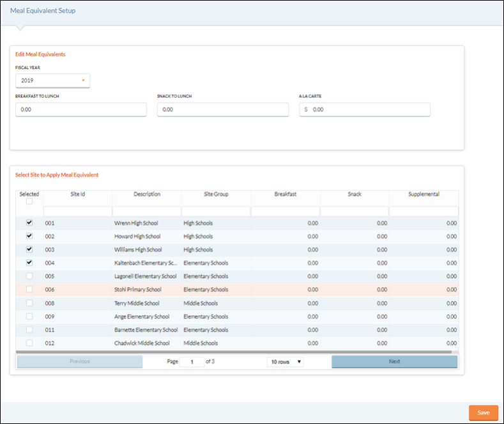Click the Snack to Lunch input field
The image size is (504, 424).
click(223, 109)
